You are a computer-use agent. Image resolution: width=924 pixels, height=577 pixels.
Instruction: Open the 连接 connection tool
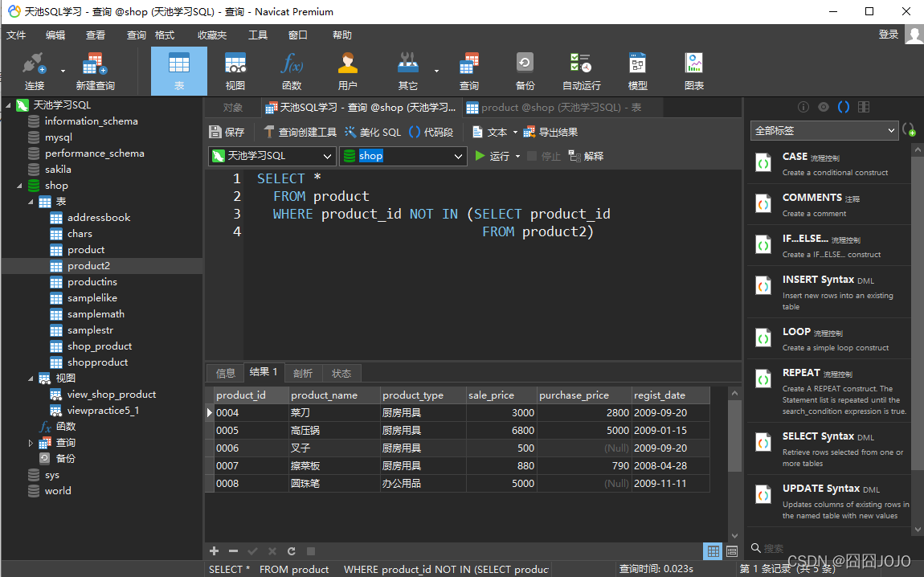[35, 72]
